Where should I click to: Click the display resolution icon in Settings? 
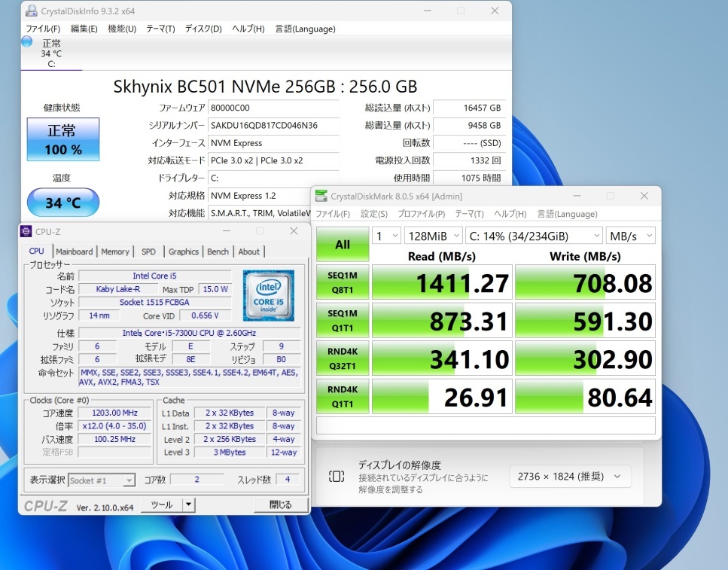tap(337, 476)
